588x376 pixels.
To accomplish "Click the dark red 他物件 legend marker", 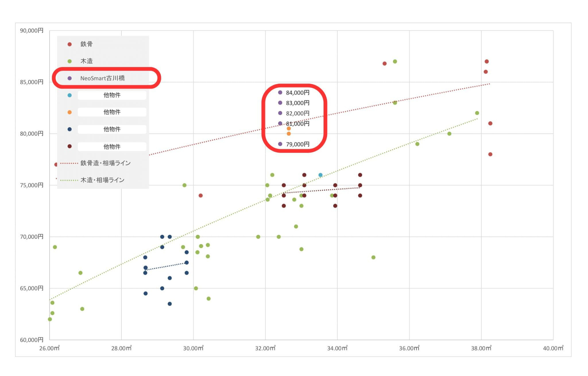I will [69, 146].
